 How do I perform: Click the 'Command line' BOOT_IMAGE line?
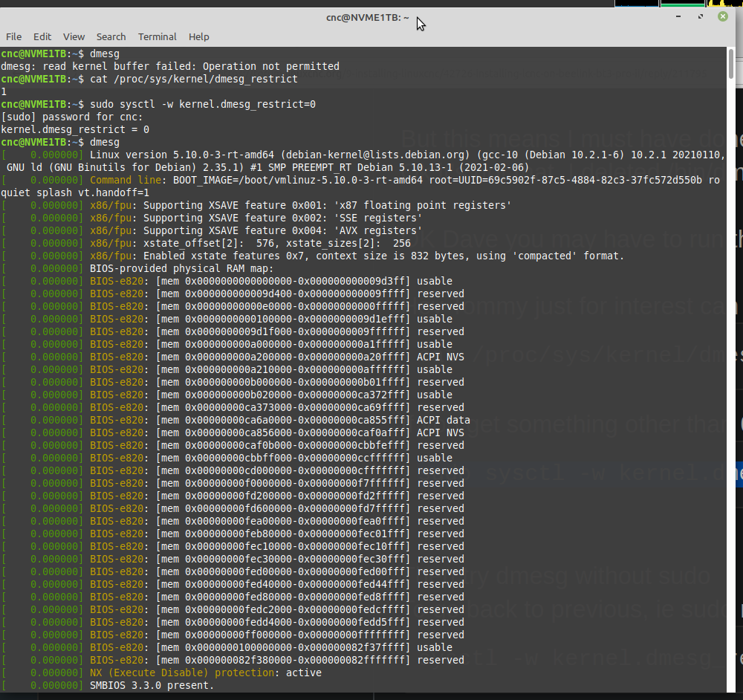(360, 180)
